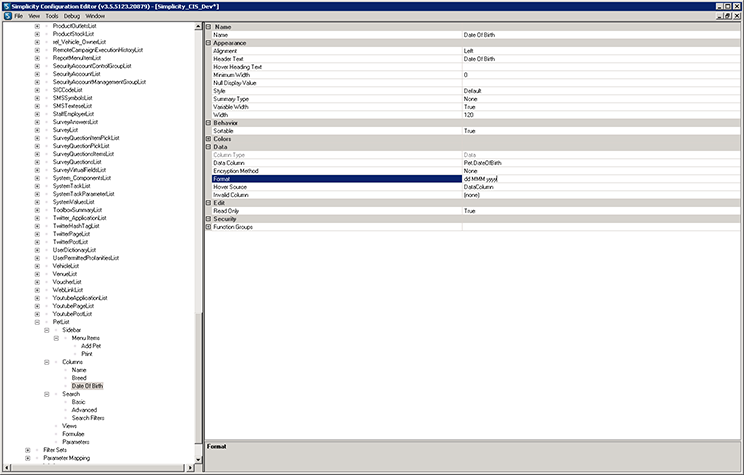Select the SecurityAccountList tree item

tap(76, 74)
